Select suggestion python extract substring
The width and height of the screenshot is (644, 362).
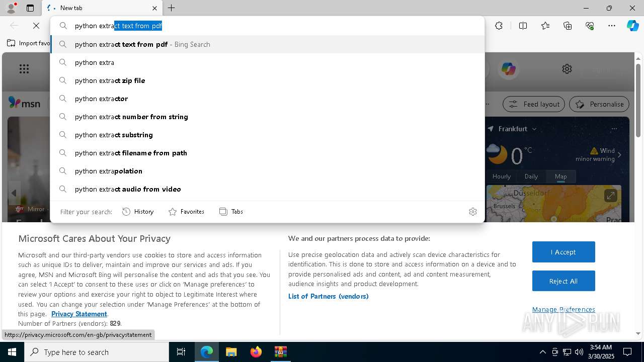tap(267, 135)
